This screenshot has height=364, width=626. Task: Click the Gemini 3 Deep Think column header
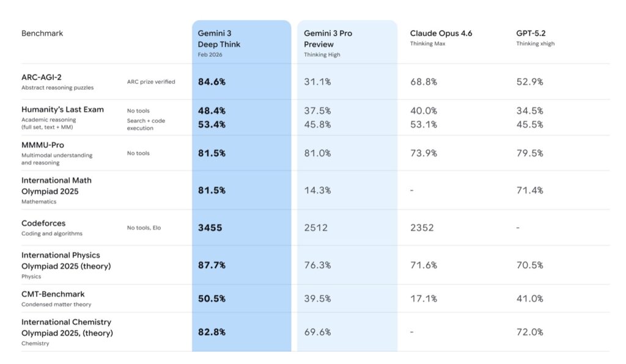click(219, 38)
